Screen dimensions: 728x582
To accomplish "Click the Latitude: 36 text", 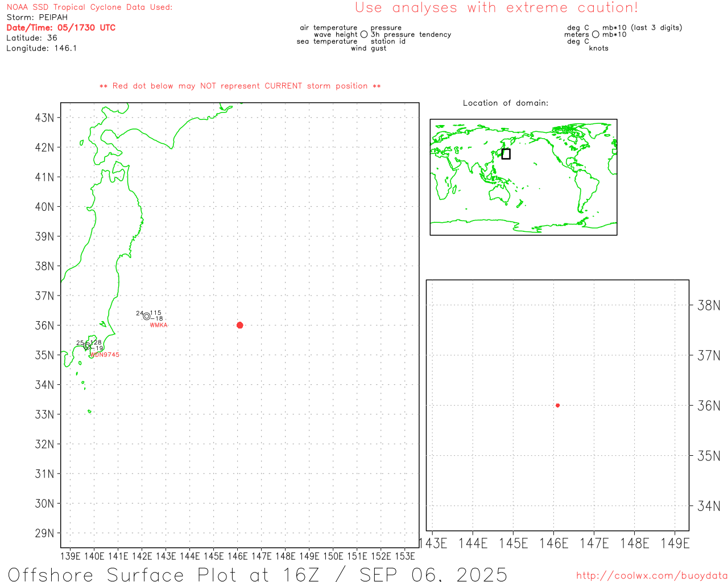I will [x=32, y=38].
